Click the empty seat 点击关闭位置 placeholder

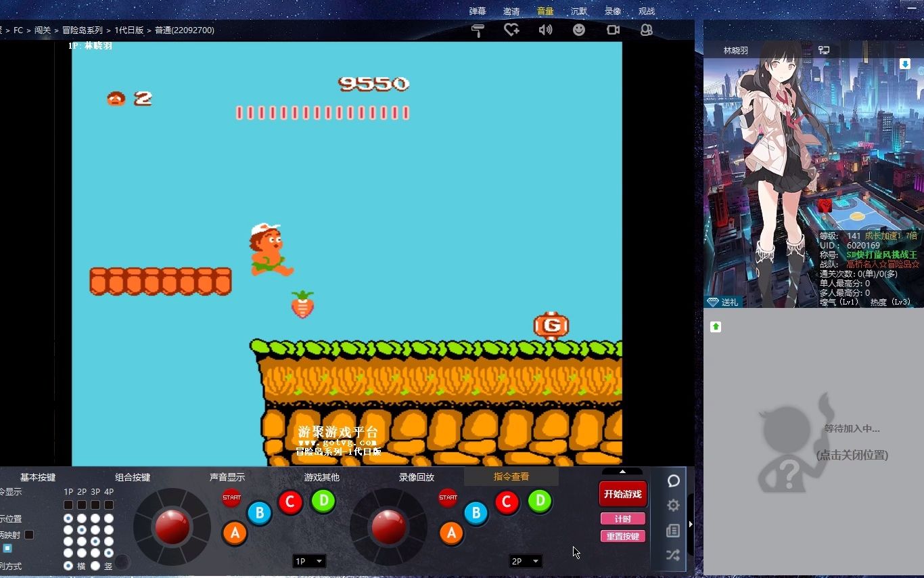click(852, 455)
